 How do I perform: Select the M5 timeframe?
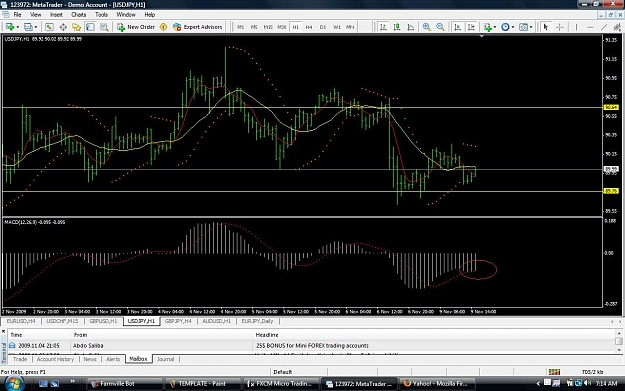point(254,27)
